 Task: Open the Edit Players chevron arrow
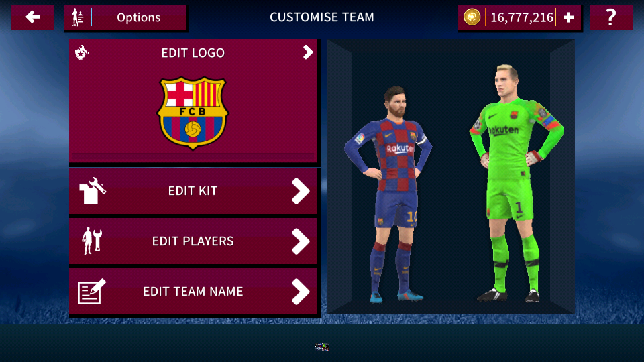coord(301,241)
